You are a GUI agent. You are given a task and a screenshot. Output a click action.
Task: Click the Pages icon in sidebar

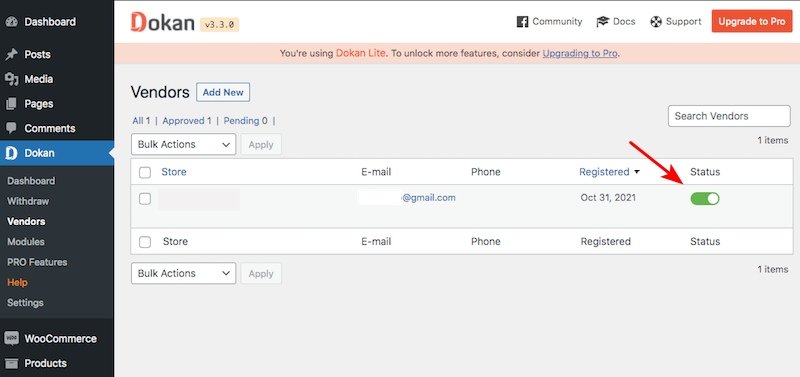[x=11, y=104]
